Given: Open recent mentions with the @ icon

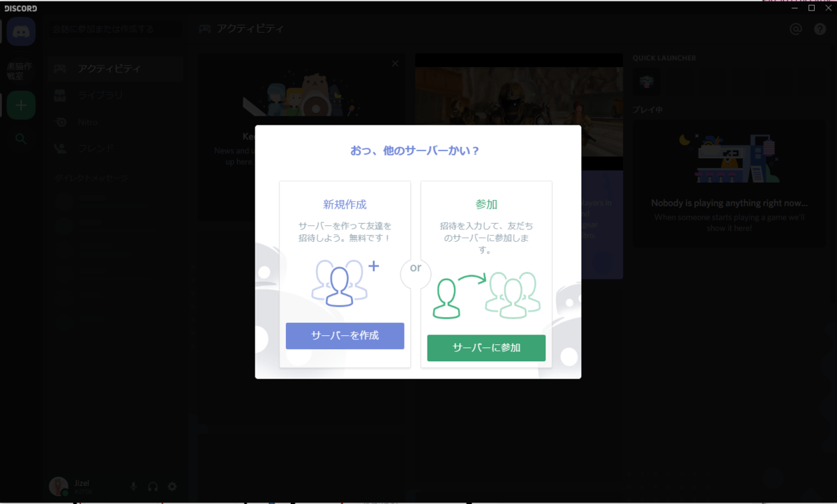Looking at the screenshot, I should point(795,28).
